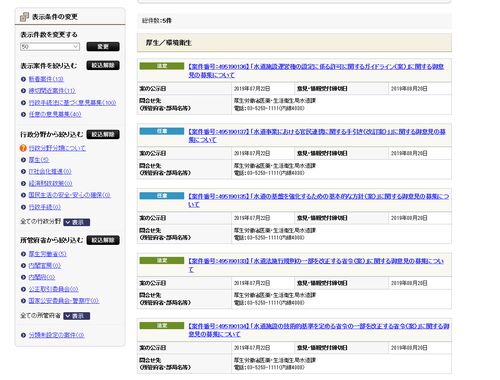Open case 495190136 waterworks guideline link
This screenshot has height=380, width=500.
click(316, 71)
